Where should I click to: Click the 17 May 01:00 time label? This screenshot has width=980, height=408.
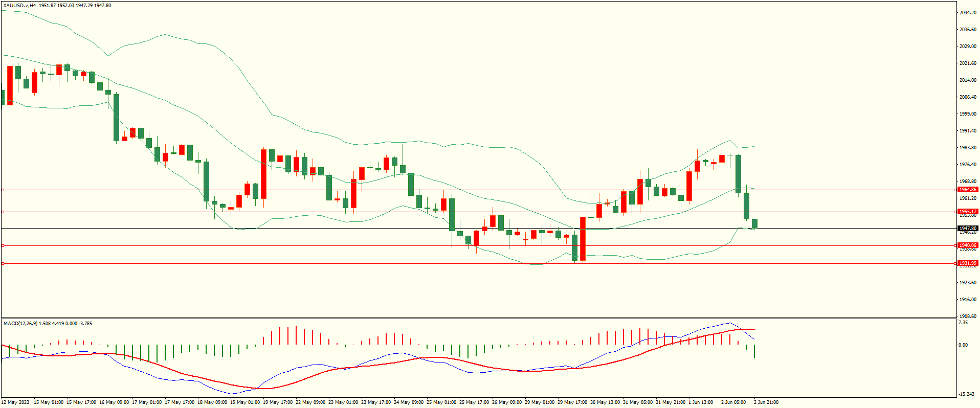[147, 402]
